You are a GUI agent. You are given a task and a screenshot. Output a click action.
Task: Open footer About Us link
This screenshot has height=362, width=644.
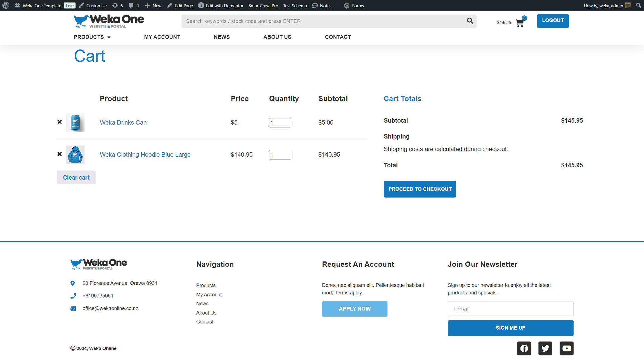click(206, 313)
